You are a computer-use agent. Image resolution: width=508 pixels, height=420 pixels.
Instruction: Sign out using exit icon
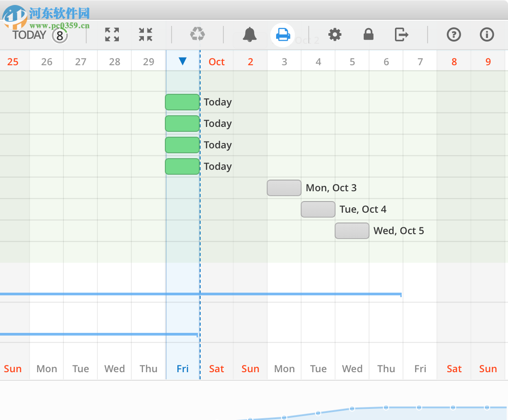401,34
